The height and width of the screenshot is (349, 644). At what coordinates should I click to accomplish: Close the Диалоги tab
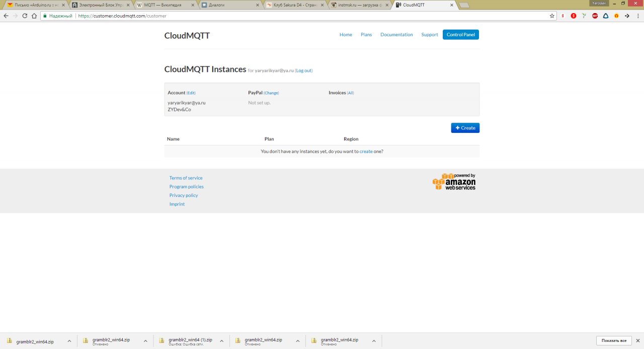point(258,5)
